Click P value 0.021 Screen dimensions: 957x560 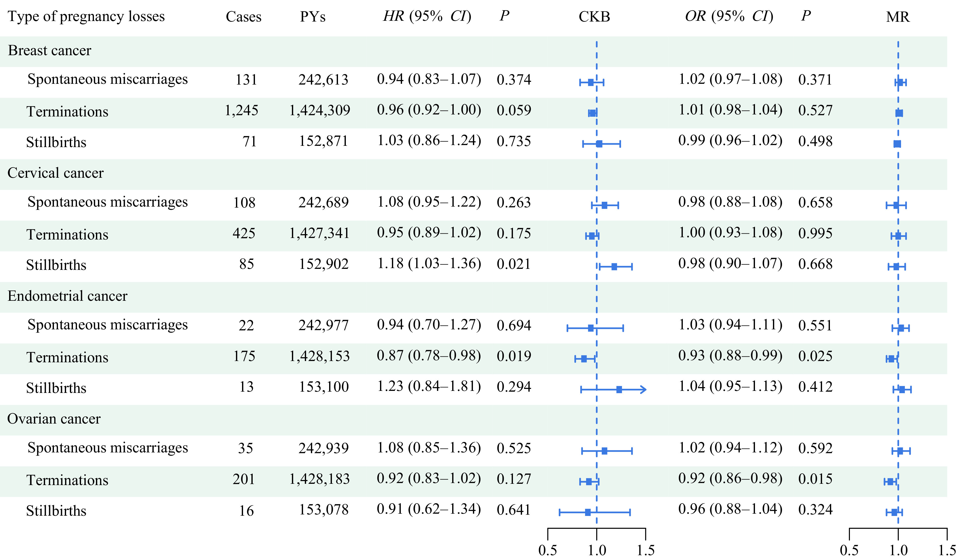(x=514, y=264)
